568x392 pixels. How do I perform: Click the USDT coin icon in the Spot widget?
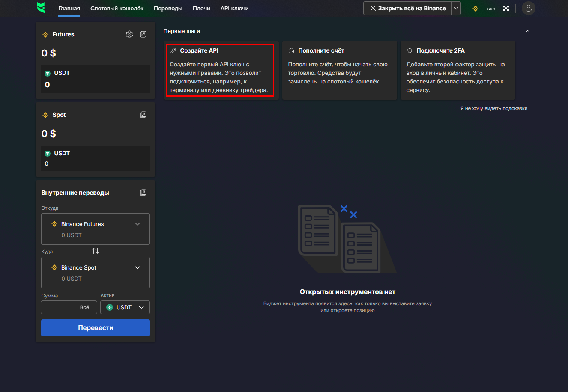point(48,153)
